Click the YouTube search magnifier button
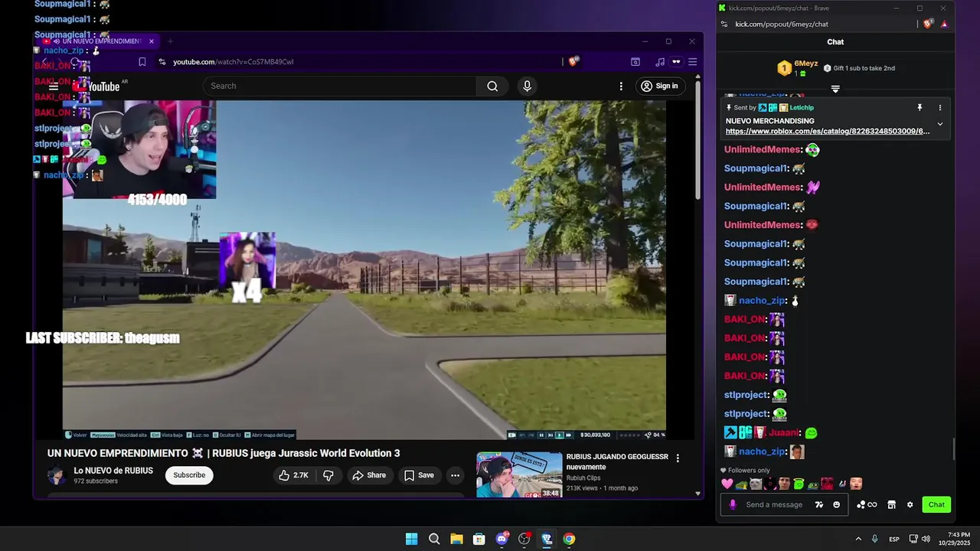 pos(492,86)
